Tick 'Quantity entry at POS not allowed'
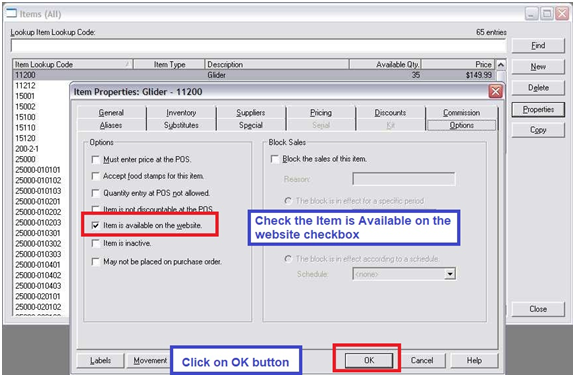The width and height of the screenshot is (575, 377). pyautogui.click(x=95, y=193)
